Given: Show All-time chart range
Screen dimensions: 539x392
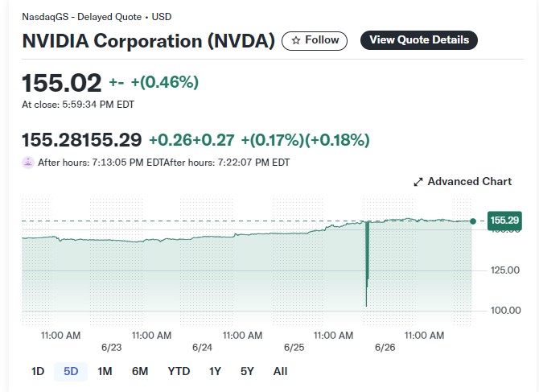Looking at the screenshot, I should coord(280,371).
